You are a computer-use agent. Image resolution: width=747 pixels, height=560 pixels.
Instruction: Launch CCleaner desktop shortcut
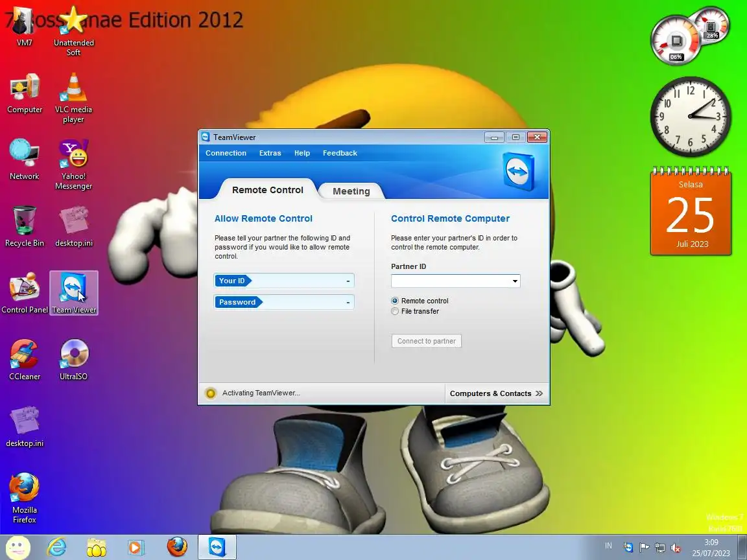click(x=24, y=360)
